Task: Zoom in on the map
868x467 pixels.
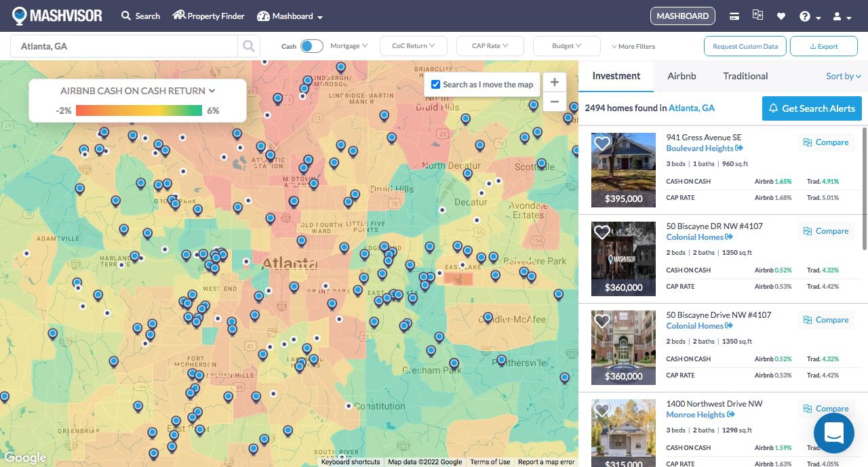Action: (x=554, y=82)
